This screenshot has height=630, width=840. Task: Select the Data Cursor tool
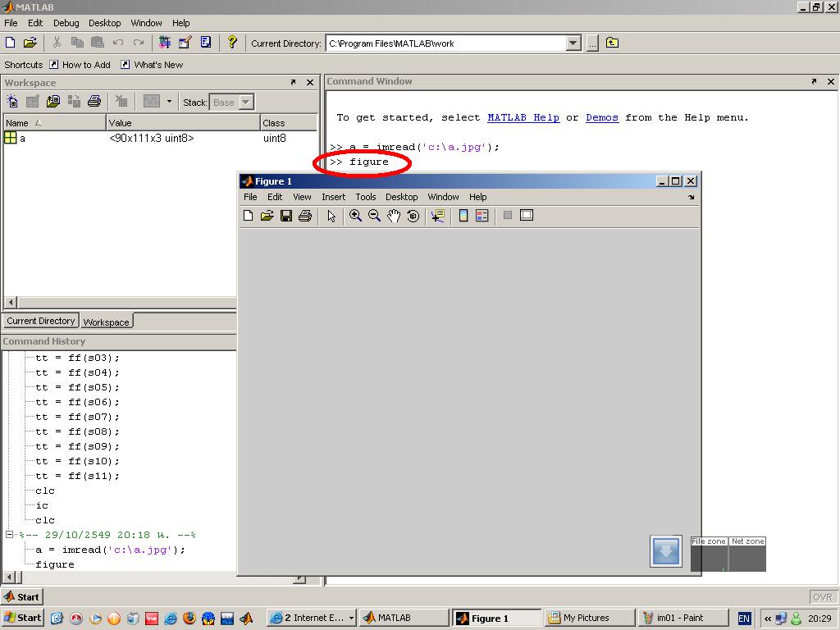(438, 216)
